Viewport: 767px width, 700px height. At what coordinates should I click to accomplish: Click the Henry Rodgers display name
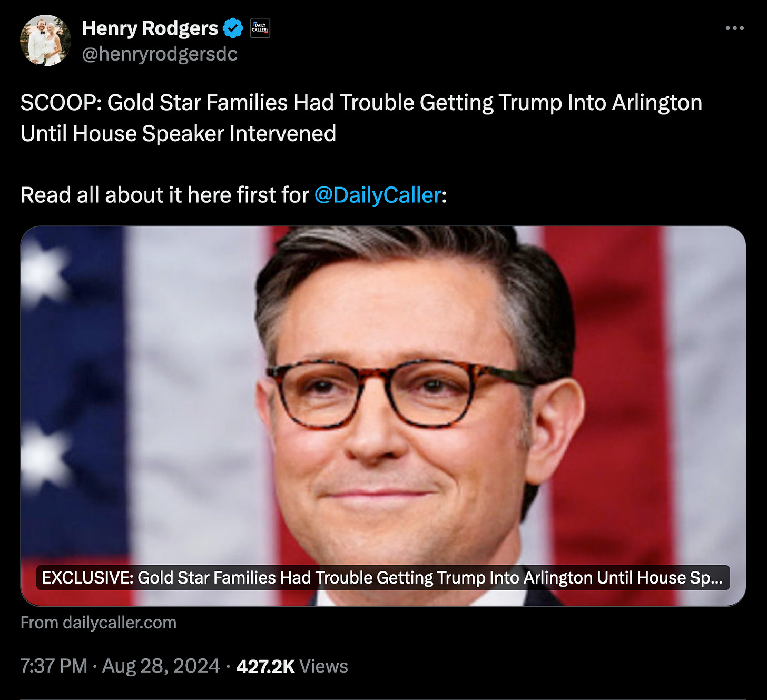pos(150,28)
